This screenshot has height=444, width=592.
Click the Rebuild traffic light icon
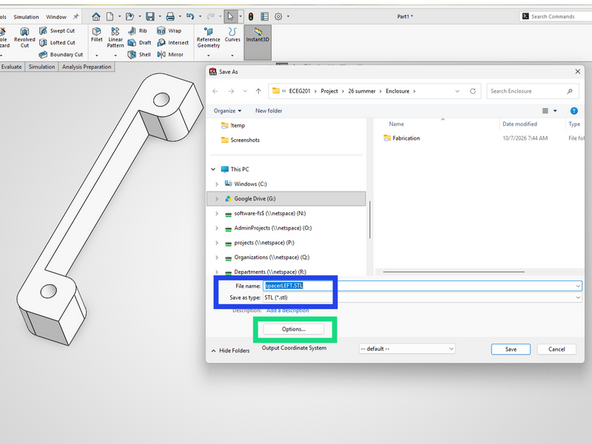[251, 17]
